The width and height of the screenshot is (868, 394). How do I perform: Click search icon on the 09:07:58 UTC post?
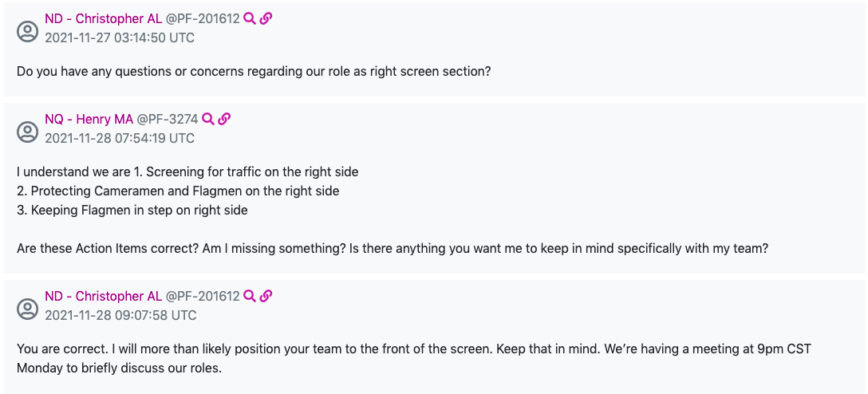(x=250, y=296)
